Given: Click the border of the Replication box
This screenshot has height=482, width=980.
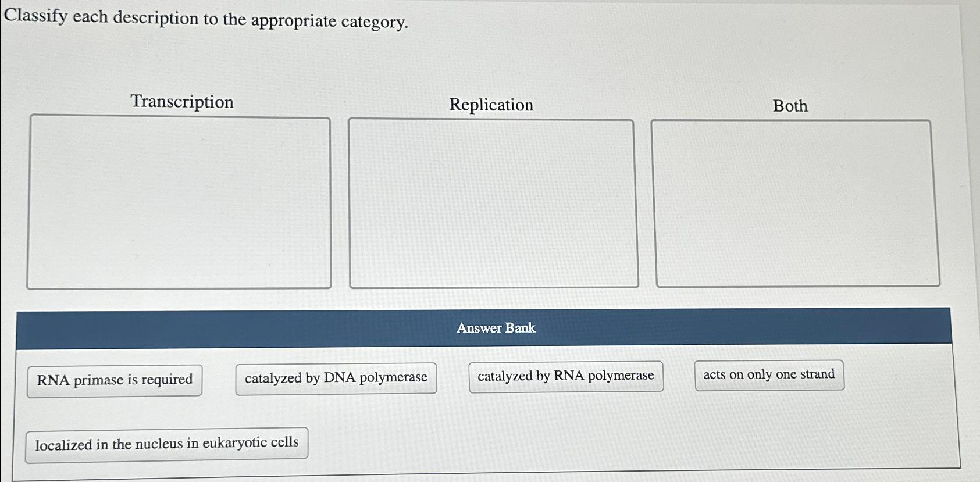Looking at the screenshot, I should (x=350, y=203).
